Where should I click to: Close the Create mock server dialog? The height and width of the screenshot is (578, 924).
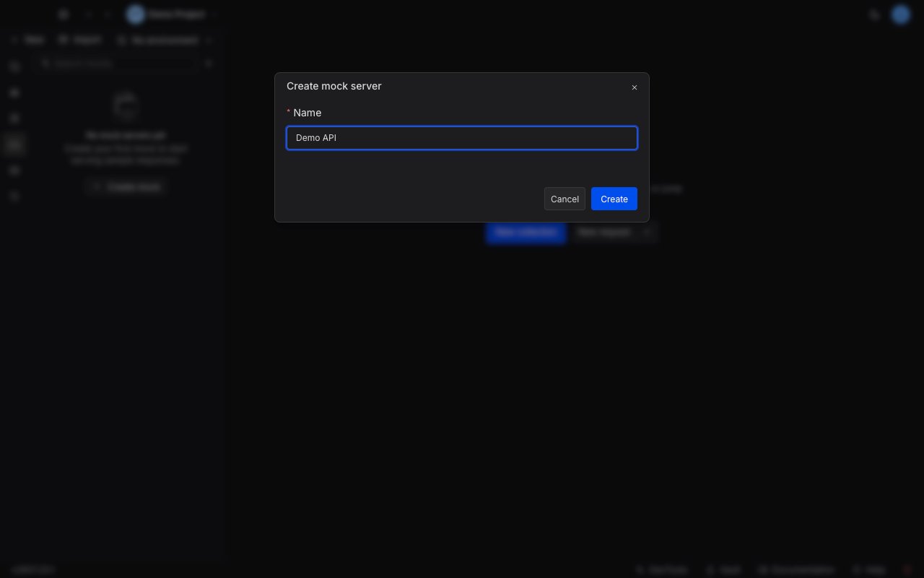(x=635, y=87)
